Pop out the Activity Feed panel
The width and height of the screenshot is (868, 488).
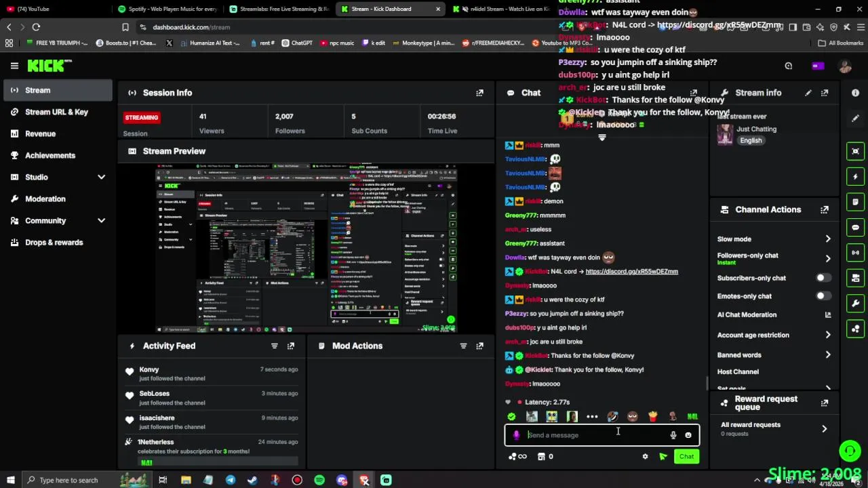click(x=291, y=346)
